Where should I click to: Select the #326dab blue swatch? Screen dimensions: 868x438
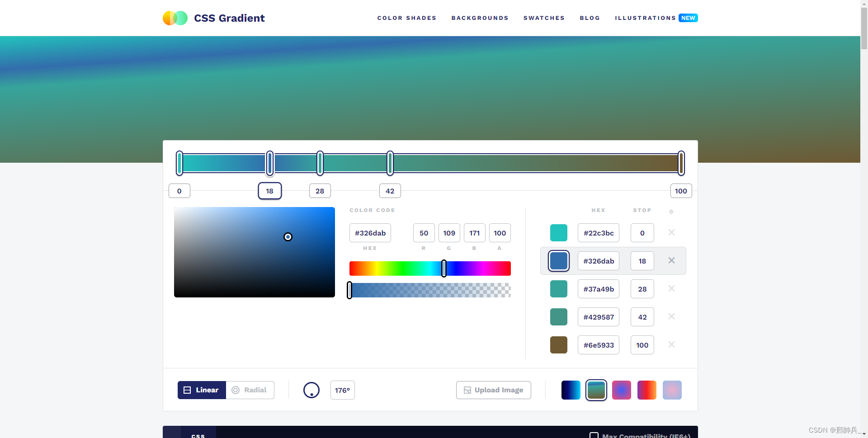pos(559,261)
